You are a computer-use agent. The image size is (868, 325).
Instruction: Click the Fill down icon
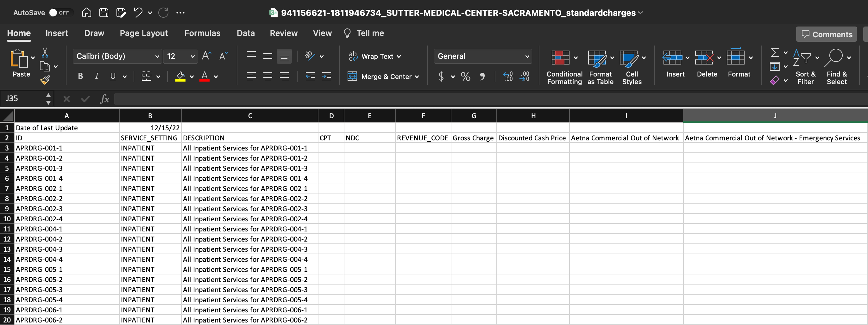point(775,66)
